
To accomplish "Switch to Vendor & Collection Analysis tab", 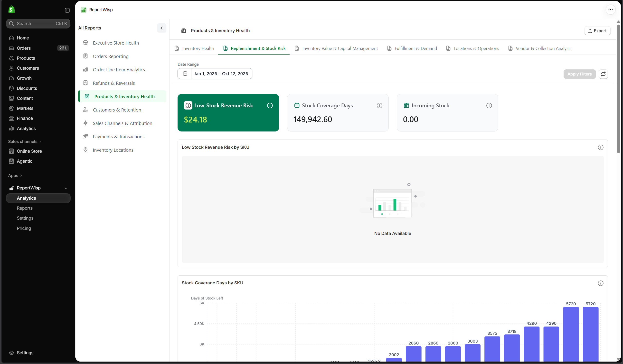I will pyautogui.click(x=539, y=48).
